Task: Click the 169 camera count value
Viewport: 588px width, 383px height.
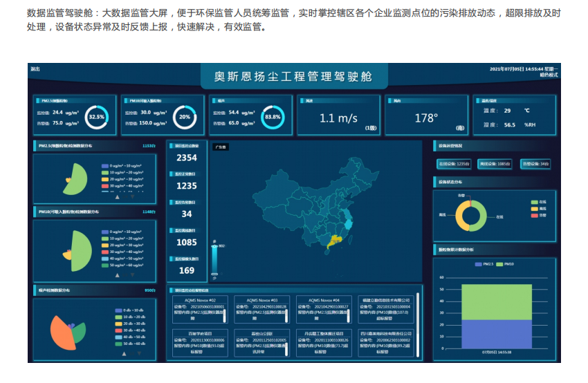Action: [187, 270]
